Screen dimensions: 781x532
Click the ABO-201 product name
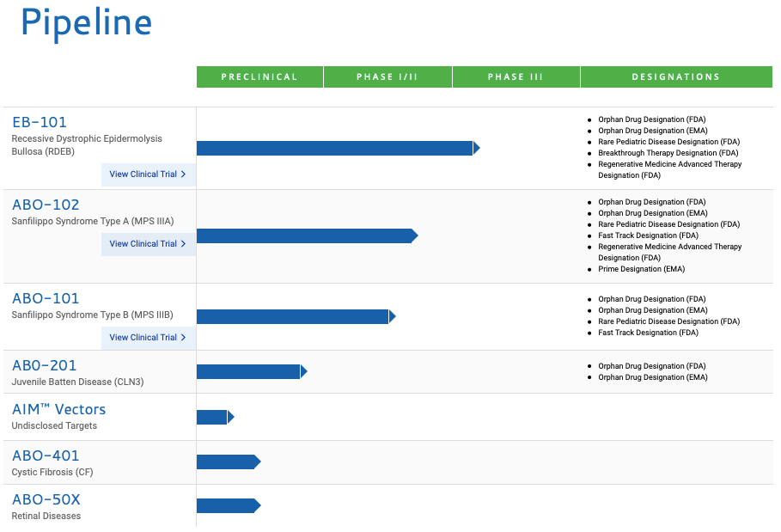click(46, 365)
